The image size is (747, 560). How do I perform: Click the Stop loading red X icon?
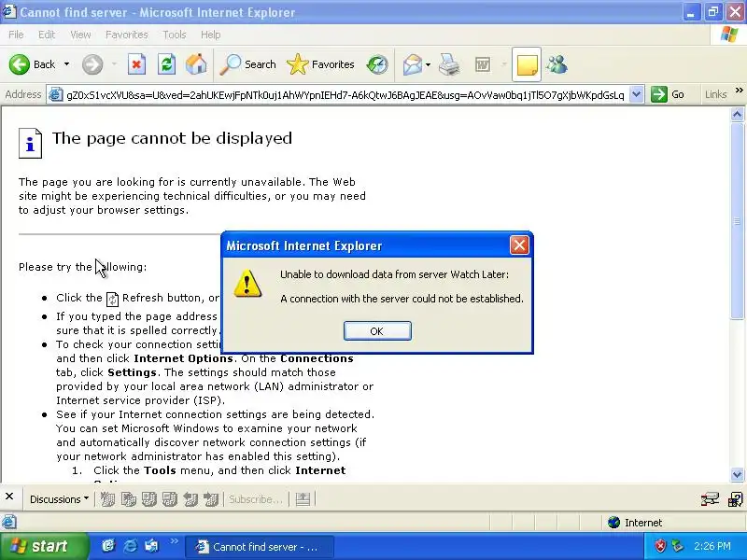tap(136, 64)
